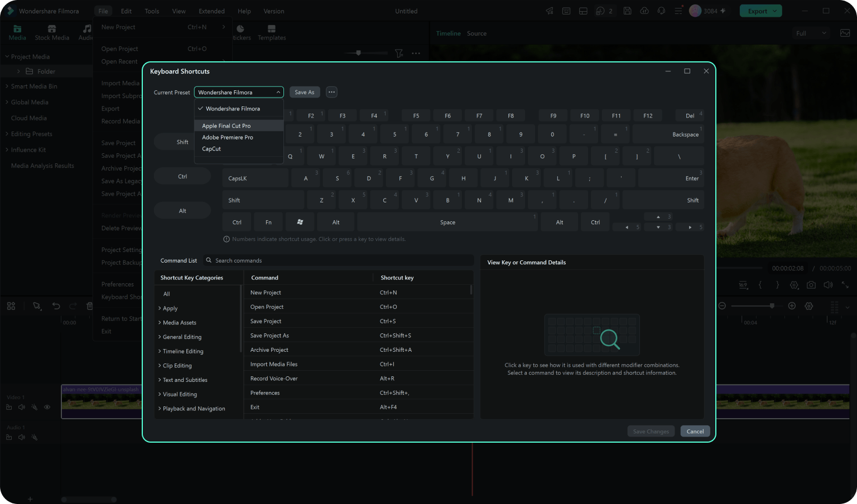This screenshot has height=504, width=857.
Task: Expand the Apply shortcut category
Action: coord(160,308)
